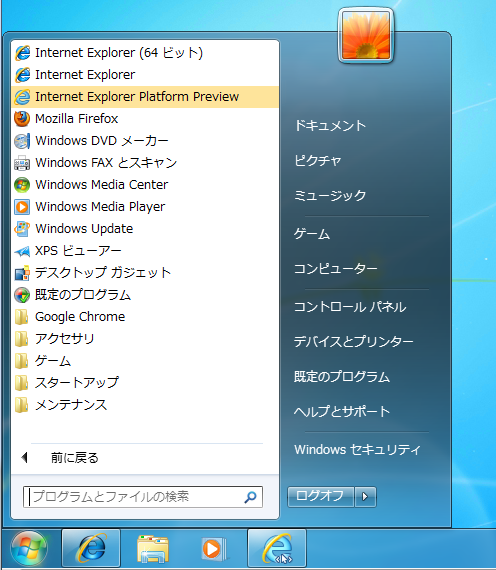Expand the スタートアップ folder
This screenshot has height=570, width=496.
(x=145, y=383)
